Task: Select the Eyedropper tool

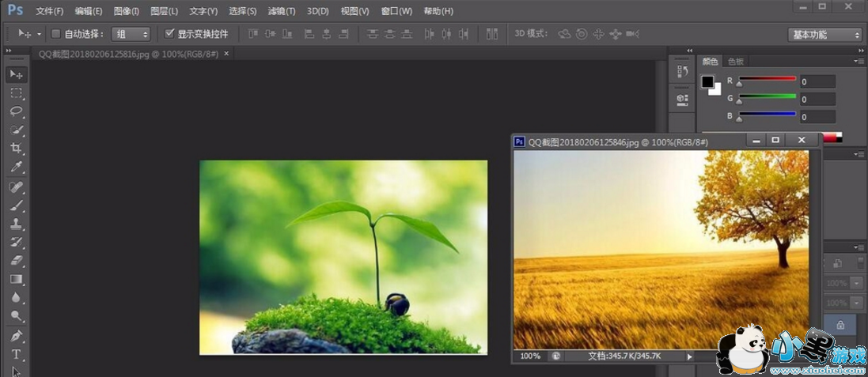Action: pyautogui.click(x=16, y=168)
